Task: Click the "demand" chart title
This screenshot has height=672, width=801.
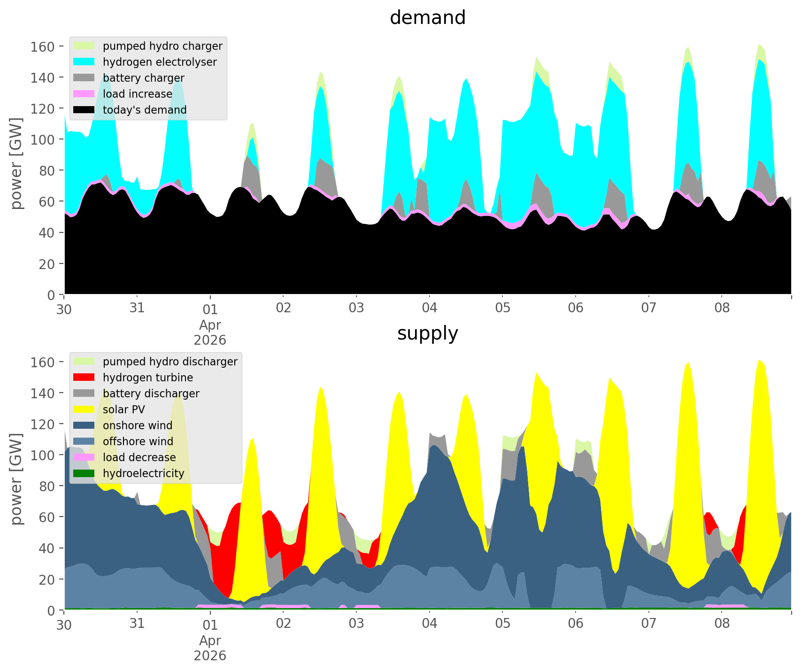Action: click(427, 18)
